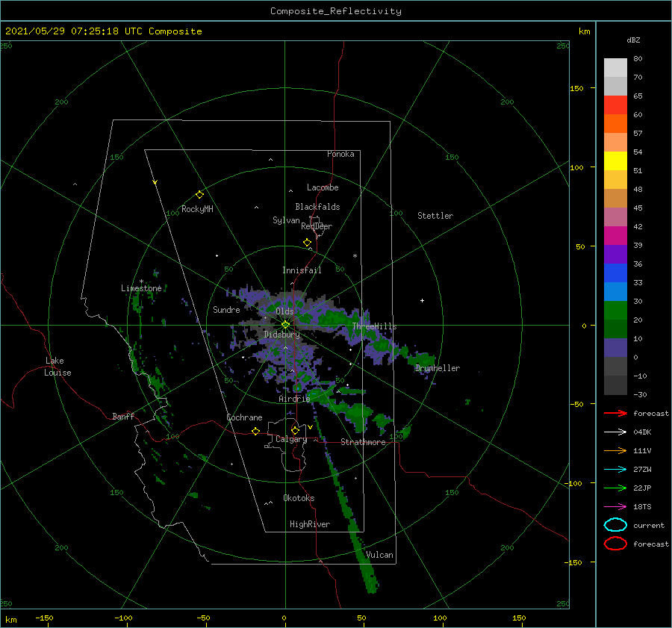This screenshot has width=672, height=628.
Task: Click the magenta 18TS arrow symbol
Action: click(615, 506)
